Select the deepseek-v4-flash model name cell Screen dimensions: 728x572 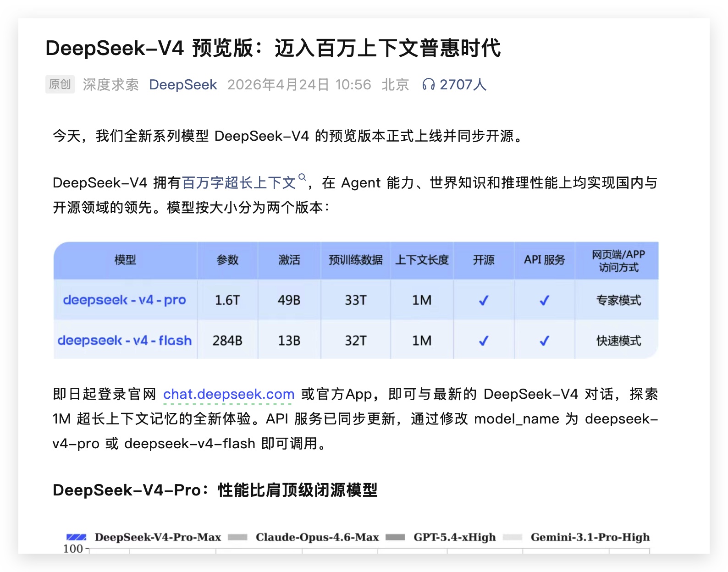tap(124, 341)
